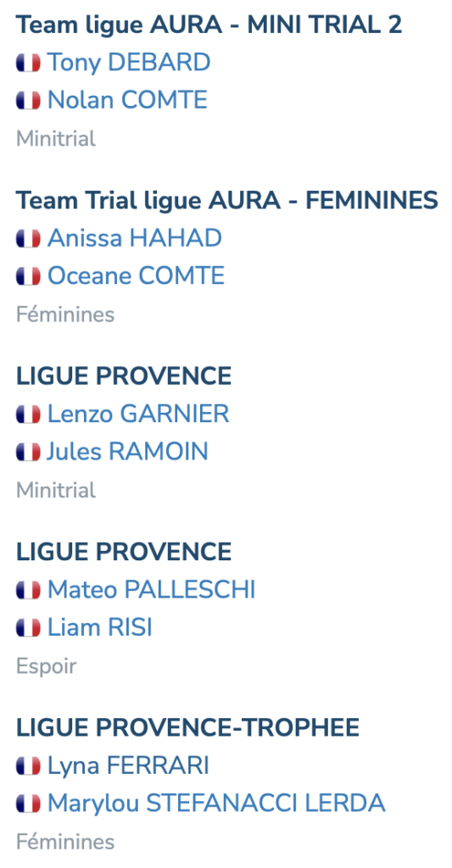Screen dimensions: 452x868
Task: Open Mateo PALLESCHI's profile link
Action: (152, 590)
